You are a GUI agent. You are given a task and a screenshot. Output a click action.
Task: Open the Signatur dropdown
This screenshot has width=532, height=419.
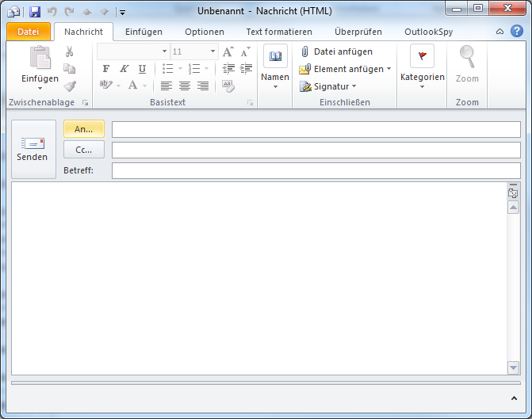coord(327,87)
